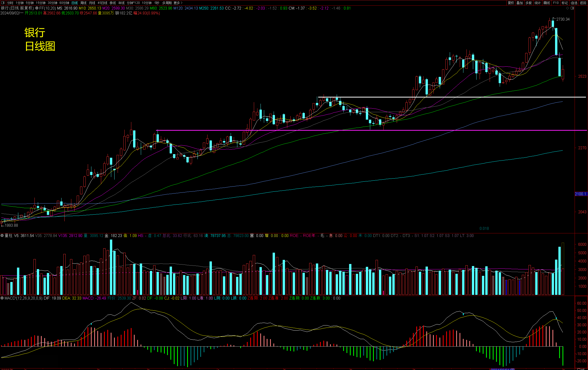Select the 30分钟 period tab

pyautogui.click(x=52, y=3)
